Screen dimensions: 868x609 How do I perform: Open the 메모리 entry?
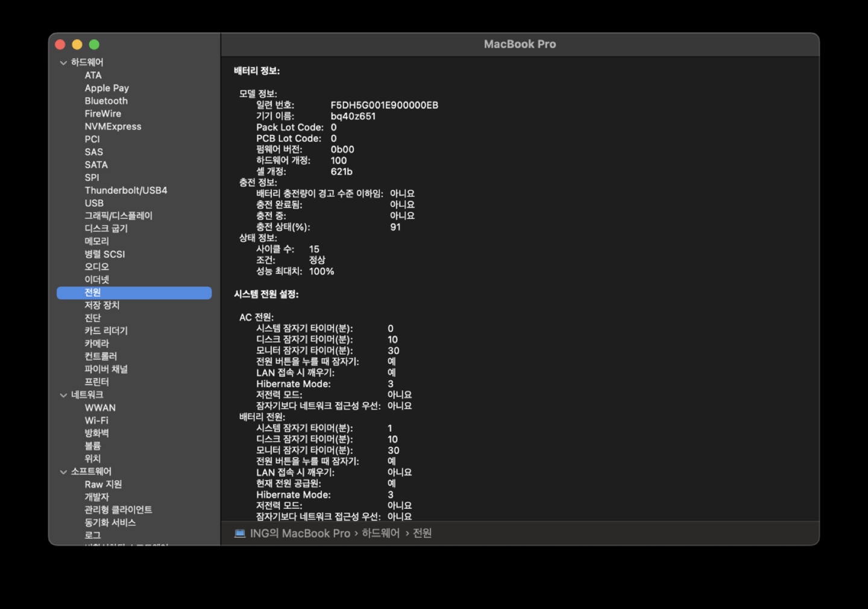[x=96, y=241]
